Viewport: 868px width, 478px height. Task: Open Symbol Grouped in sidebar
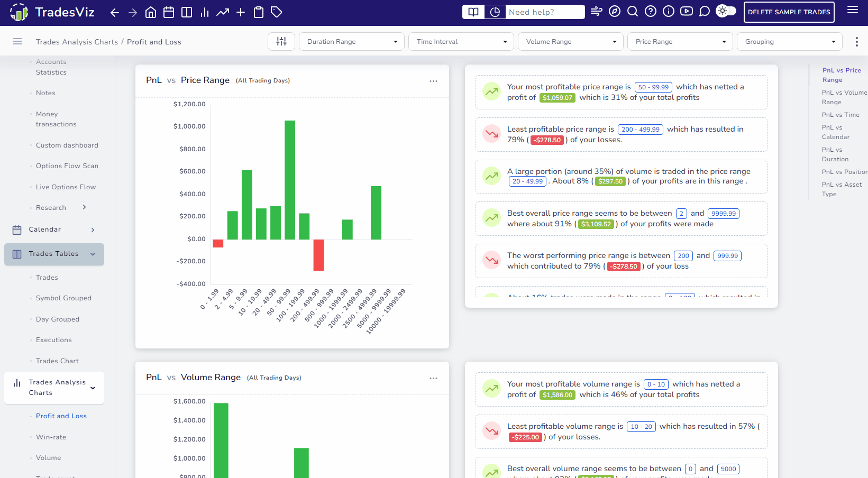[x=63, y=298]
